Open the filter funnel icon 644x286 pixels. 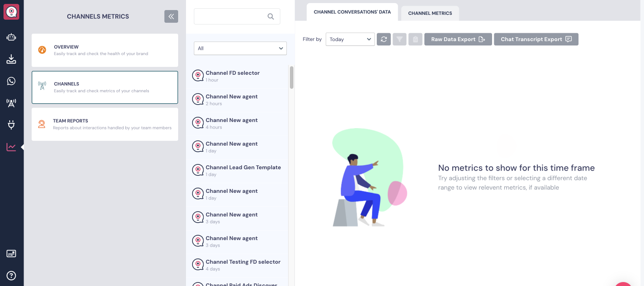click(399, 39)
